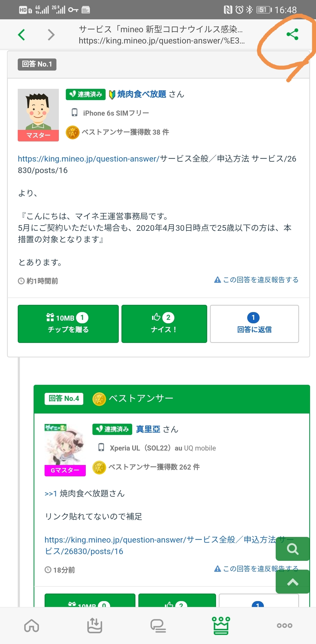Screen dimensions: 316x644
Task: Tap the scroll-to-top chevron button
Action: click(293, 582)
